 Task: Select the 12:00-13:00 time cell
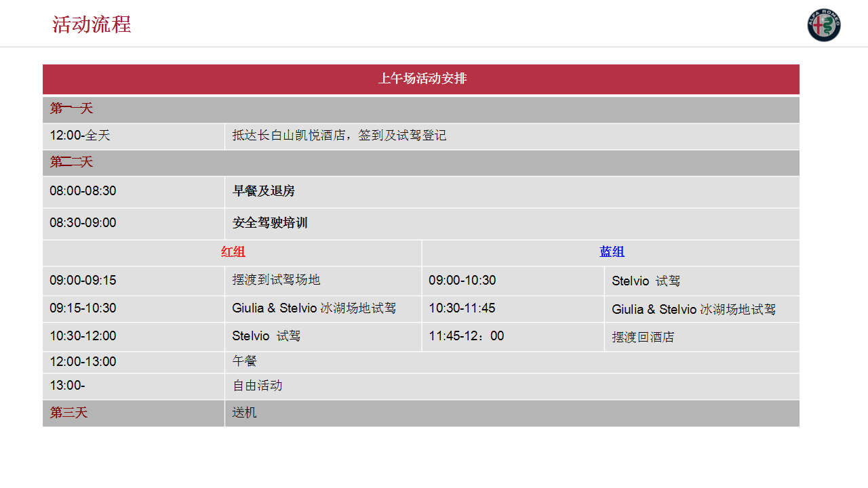134,363
